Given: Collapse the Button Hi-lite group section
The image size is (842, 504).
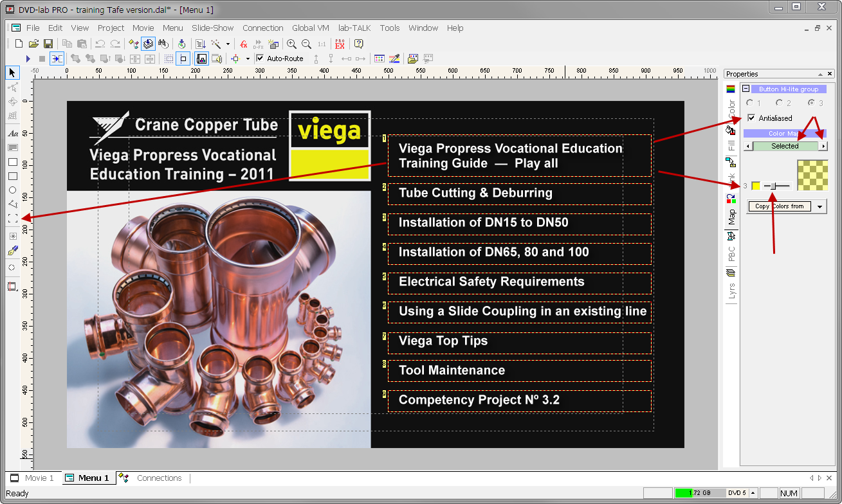Looking at the screenshot, I should 746,89.
